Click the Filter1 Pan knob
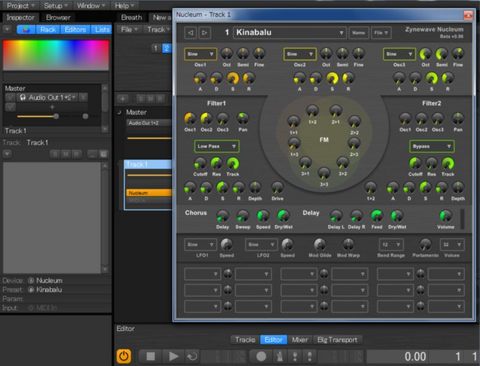The image size is (480, 366). pyautogui.click(x=243, y=118)
